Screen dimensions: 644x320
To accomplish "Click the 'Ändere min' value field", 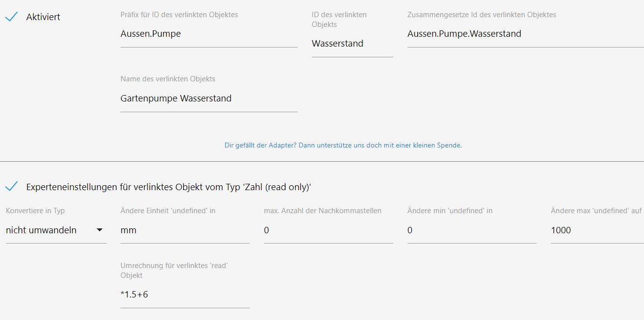I will click(472, 230).
